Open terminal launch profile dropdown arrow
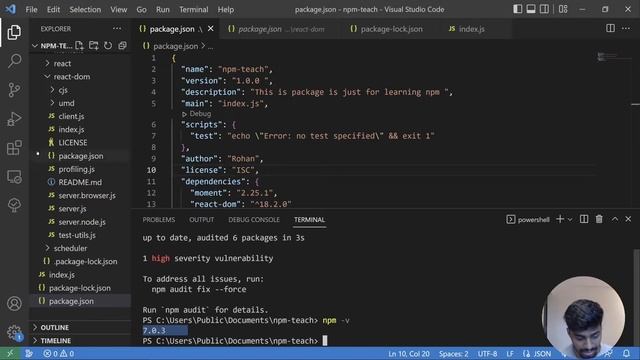 (570, 220)
